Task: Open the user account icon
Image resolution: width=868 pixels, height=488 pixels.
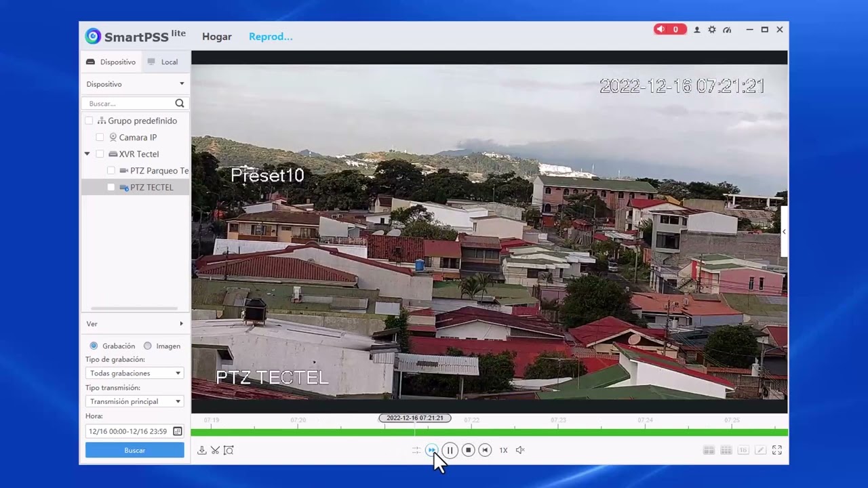Action: click(696, 30)
